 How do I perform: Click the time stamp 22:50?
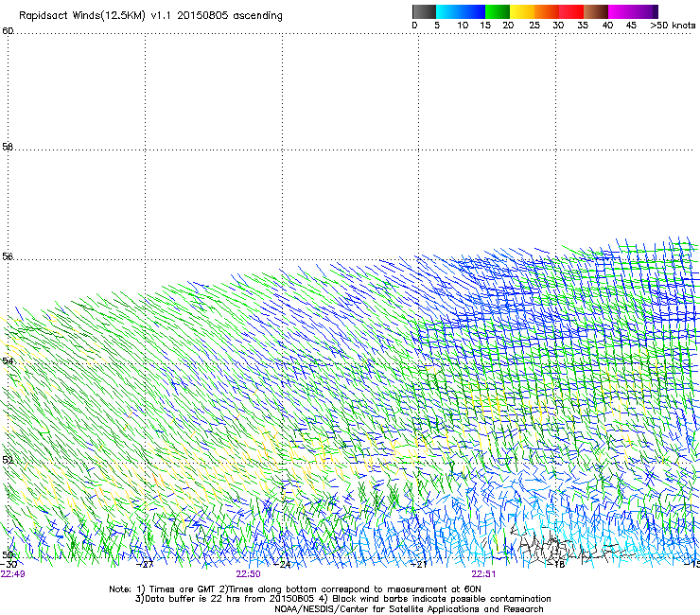pyautogui.click(x=248, y=574)
